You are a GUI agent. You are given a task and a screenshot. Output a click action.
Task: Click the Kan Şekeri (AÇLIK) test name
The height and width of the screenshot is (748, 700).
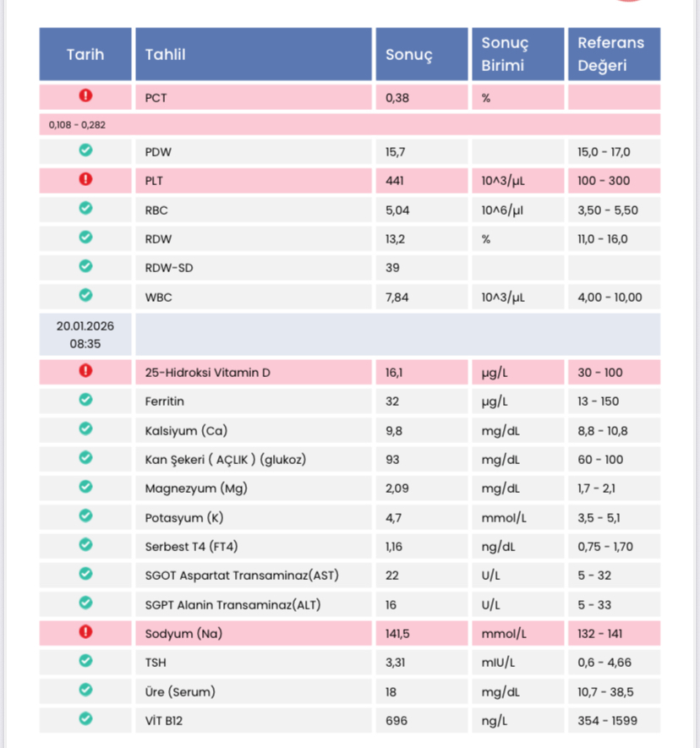(225, 460)
